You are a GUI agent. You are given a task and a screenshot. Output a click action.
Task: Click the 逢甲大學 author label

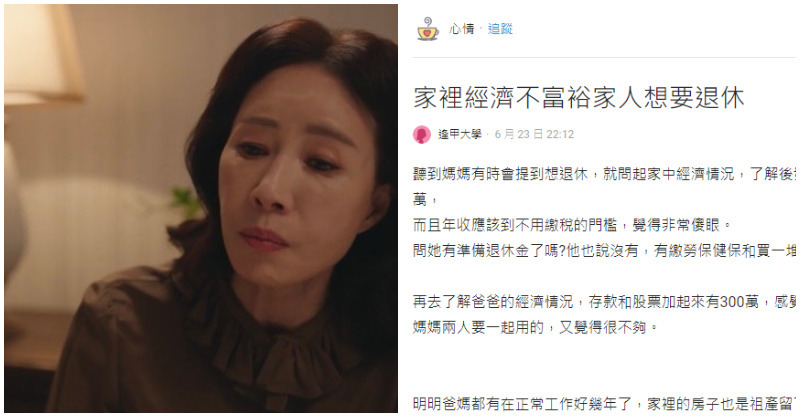coord(460,134)
